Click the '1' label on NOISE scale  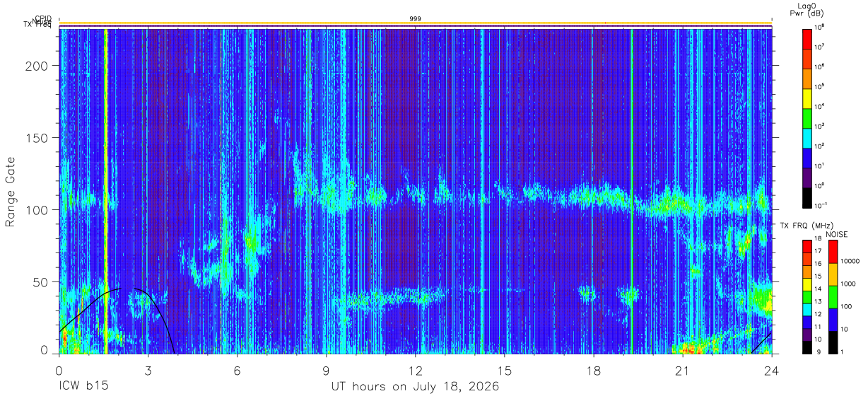843,351
